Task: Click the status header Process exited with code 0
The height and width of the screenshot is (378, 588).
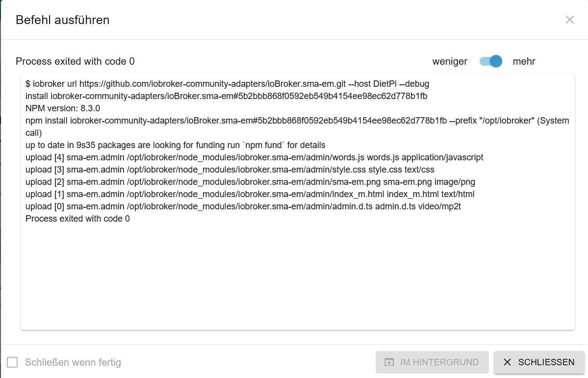Action: pos(75,61)
